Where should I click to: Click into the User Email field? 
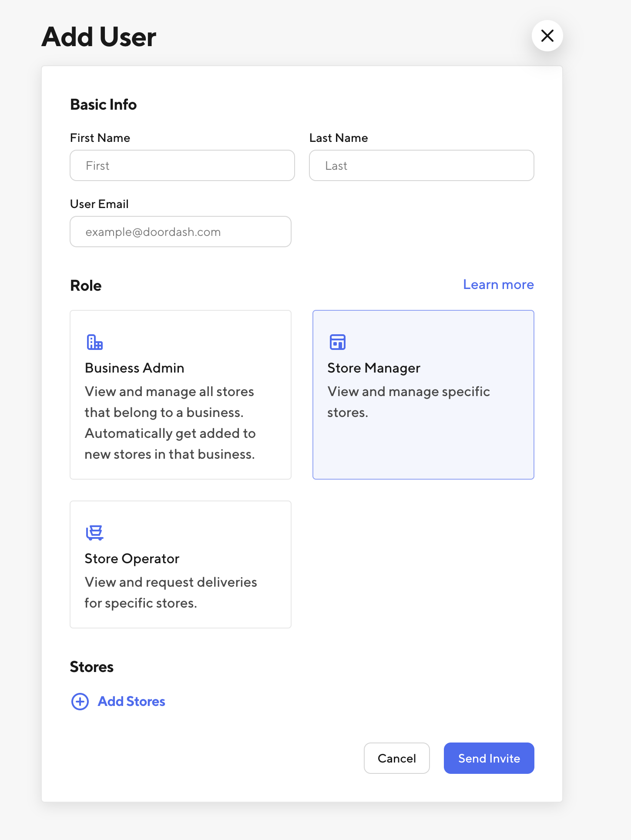click(x=181, y=232)
